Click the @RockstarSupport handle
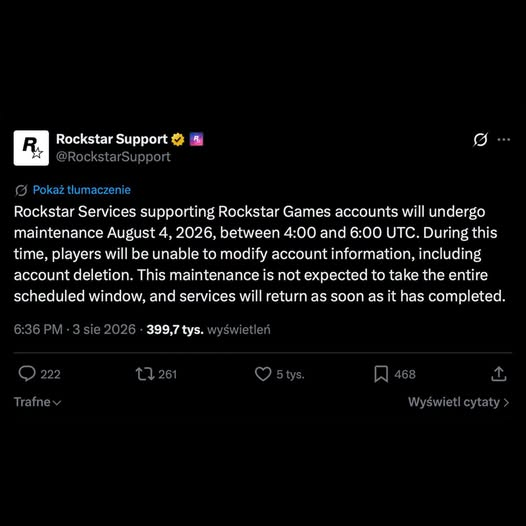 tap(113, 157)
